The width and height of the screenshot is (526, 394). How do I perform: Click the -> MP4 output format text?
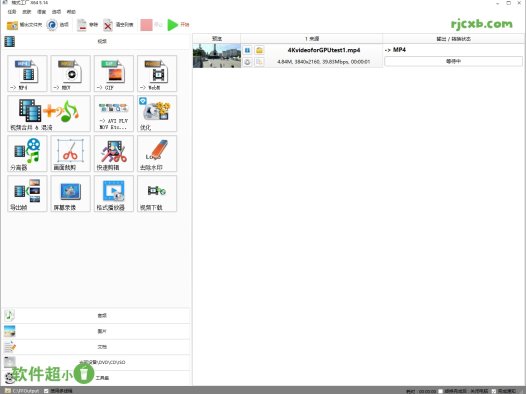395,50
